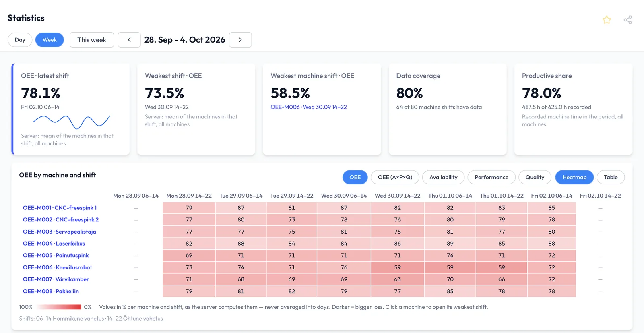644x333 pixels.
Task: Open machine OEE-M003 · Servapealistaja
Action: (60, 232)
